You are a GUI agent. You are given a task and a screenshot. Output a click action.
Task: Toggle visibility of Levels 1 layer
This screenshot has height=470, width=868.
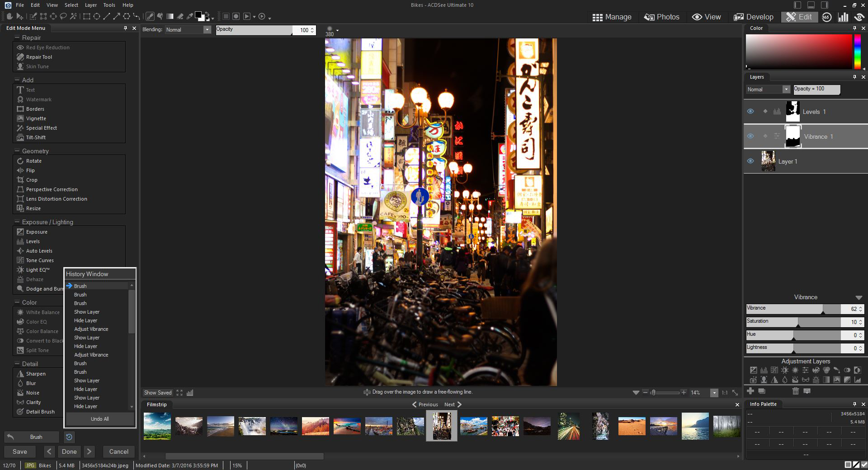750,111
